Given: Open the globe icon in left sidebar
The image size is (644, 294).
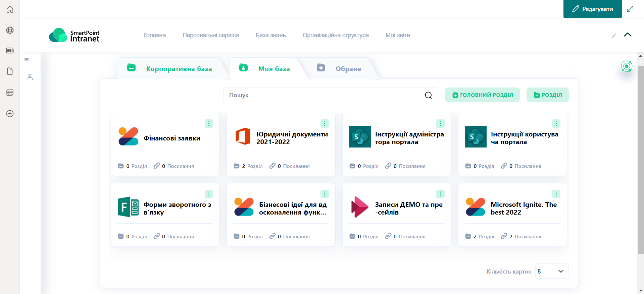Looking at the screenshot, I should tap(10, 30).
